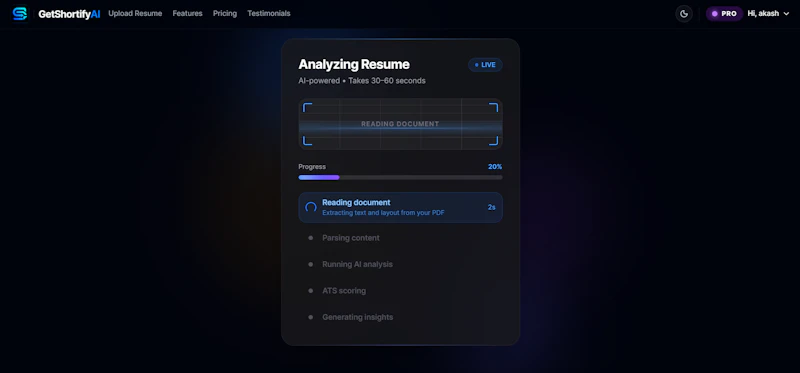This screenshot has height=373, width=800.
Task: Click the LIVE status badge
Action: click(x=485, y=65)
